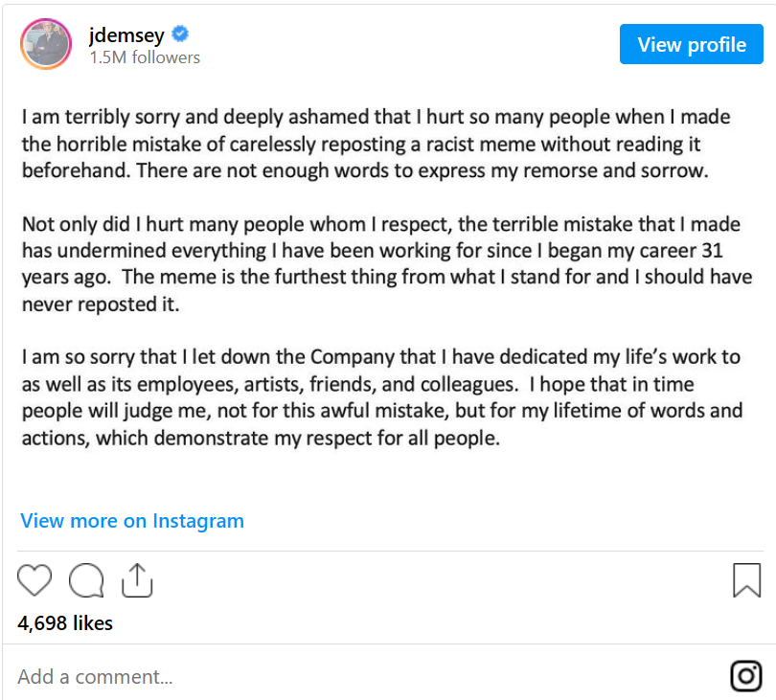Click the Instagram logo next to the comment field

[x=746, y=676]
